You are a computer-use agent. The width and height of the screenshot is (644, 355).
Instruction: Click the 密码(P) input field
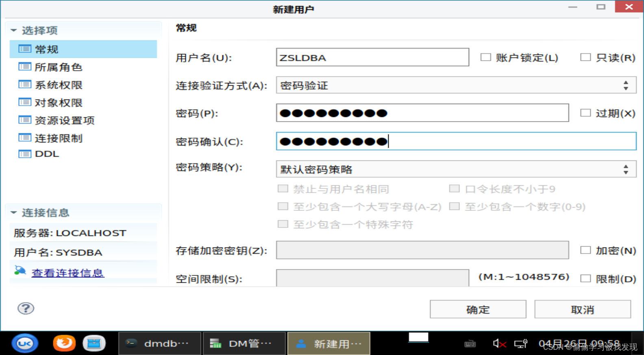[422, 113]
